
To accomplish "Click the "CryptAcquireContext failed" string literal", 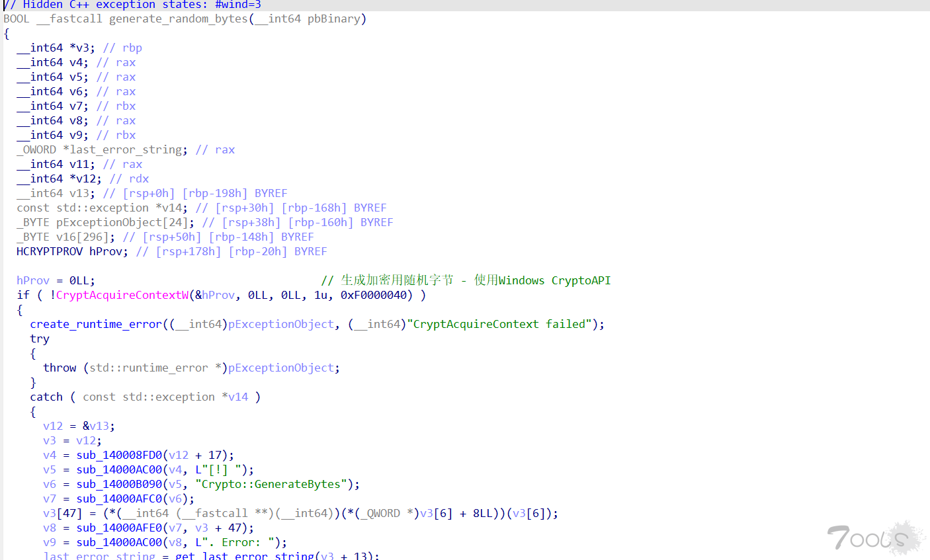I will coord(499,324).
